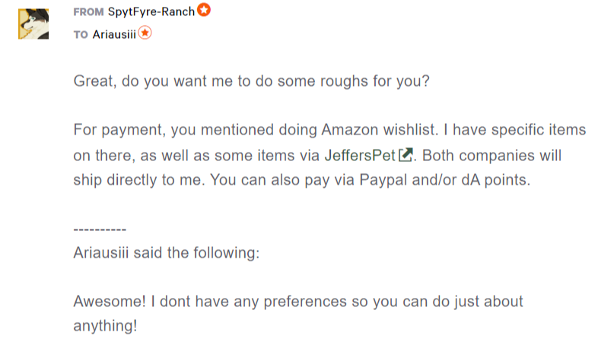
Task: Click the word 'Paypal' in the message
Action: 383,180
